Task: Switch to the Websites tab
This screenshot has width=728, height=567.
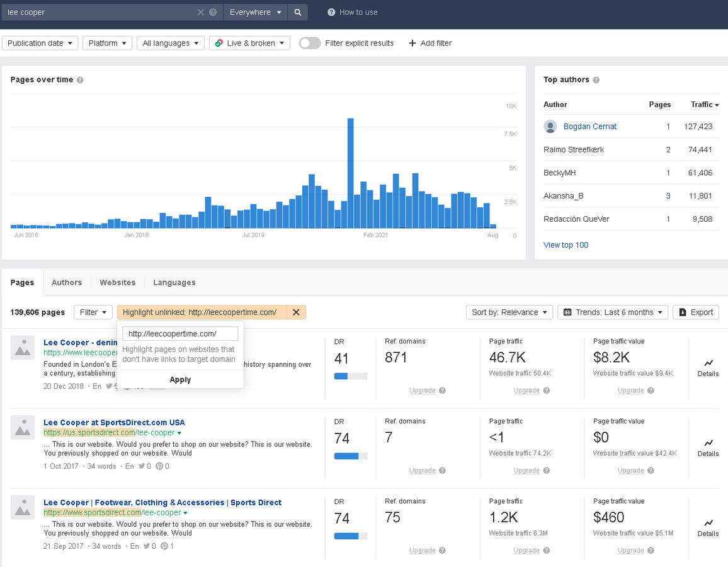Action: (118, 282)
